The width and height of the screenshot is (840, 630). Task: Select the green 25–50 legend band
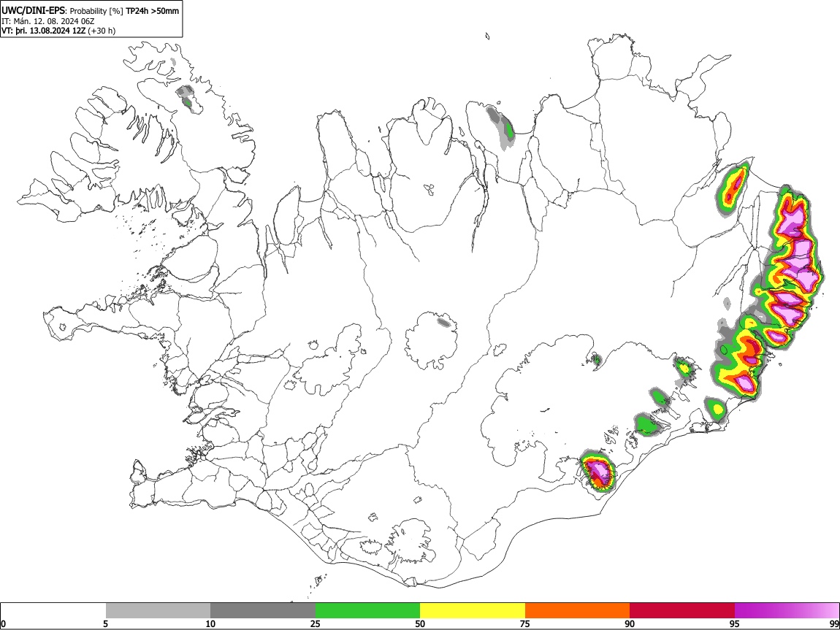tap(367, 611)
